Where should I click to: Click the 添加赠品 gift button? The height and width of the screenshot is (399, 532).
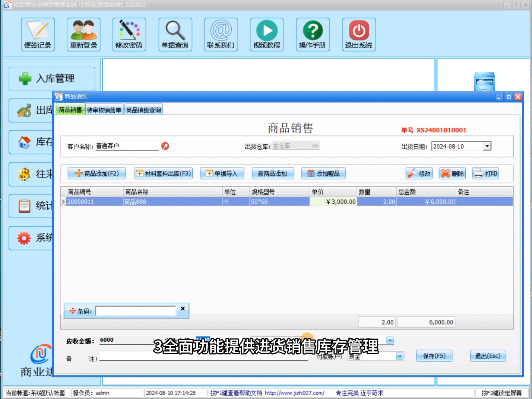coord(323,173)
